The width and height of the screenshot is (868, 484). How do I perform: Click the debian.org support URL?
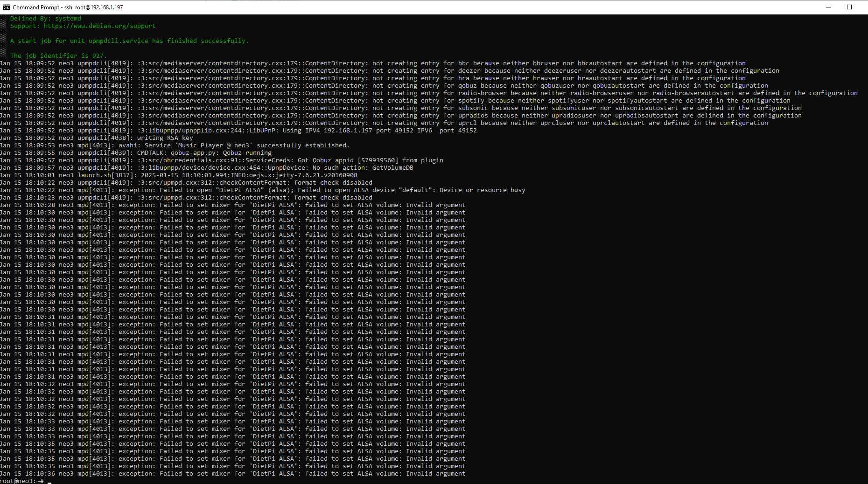(99, 26)
